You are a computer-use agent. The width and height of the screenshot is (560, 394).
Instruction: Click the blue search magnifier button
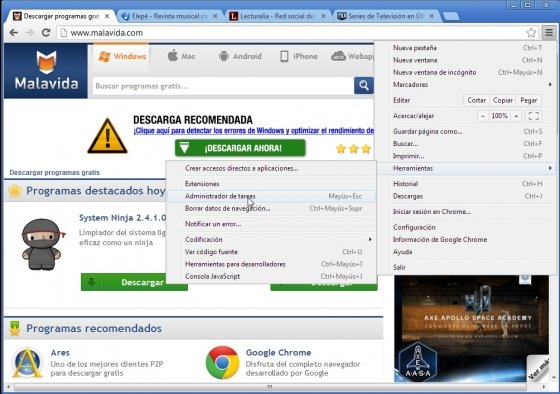click(x=364, y=86)
